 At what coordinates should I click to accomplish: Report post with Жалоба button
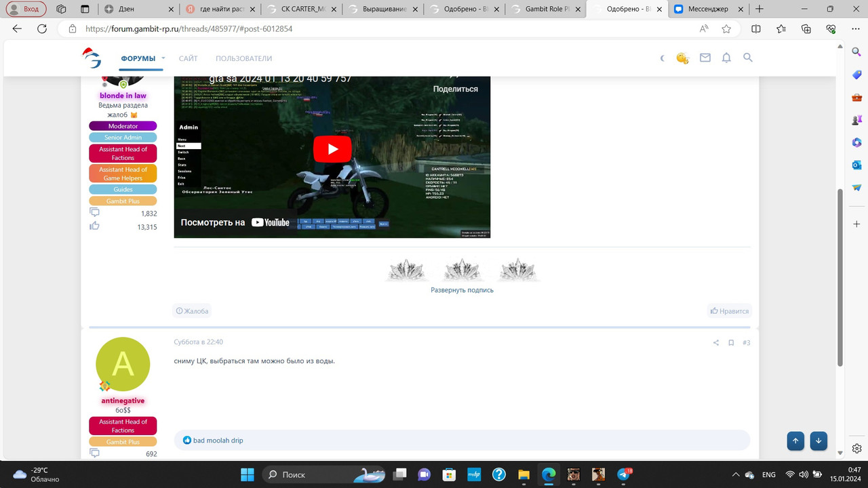193,311
